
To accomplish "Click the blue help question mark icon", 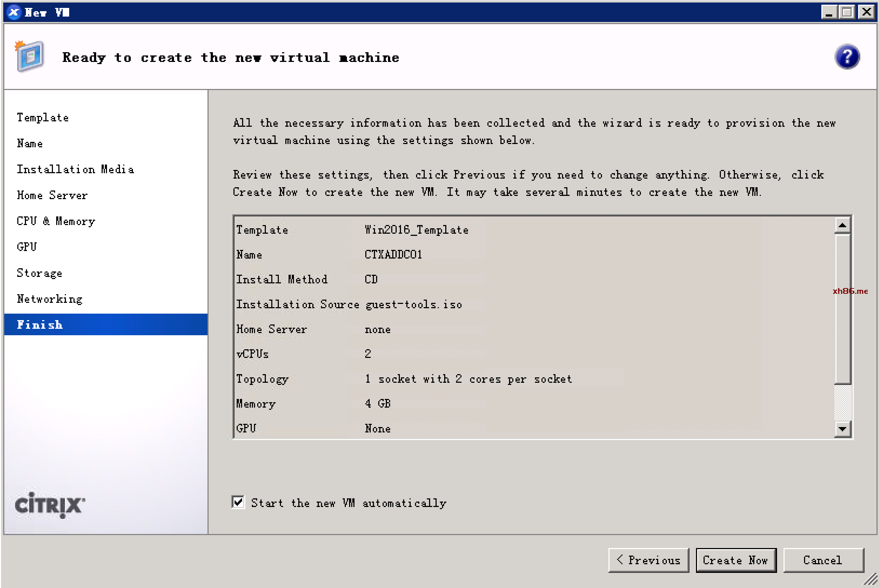I will click(x=846, y=57).
